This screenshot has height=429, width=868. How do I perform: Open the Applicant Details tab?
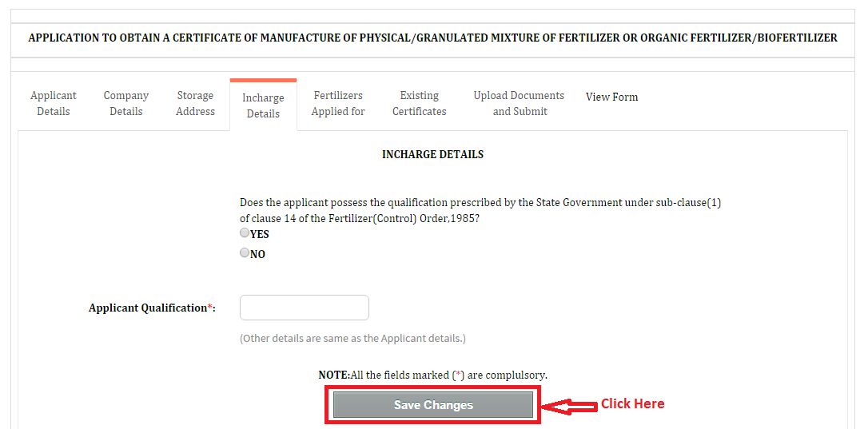53,104
